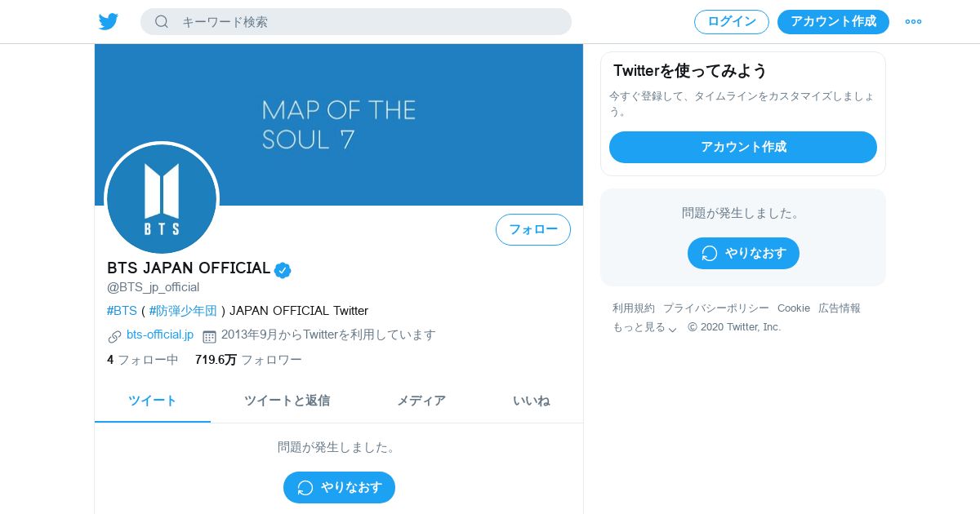Click the verified badge next to BTS JAPAN OFFICIAL
980x514 pixels.
pos(283,270)
